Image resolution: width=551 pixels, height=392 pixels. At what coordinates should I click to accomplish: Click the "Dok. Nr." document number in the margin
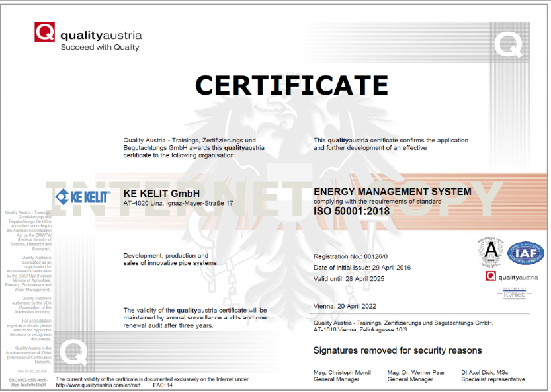(x=32, y=371)
